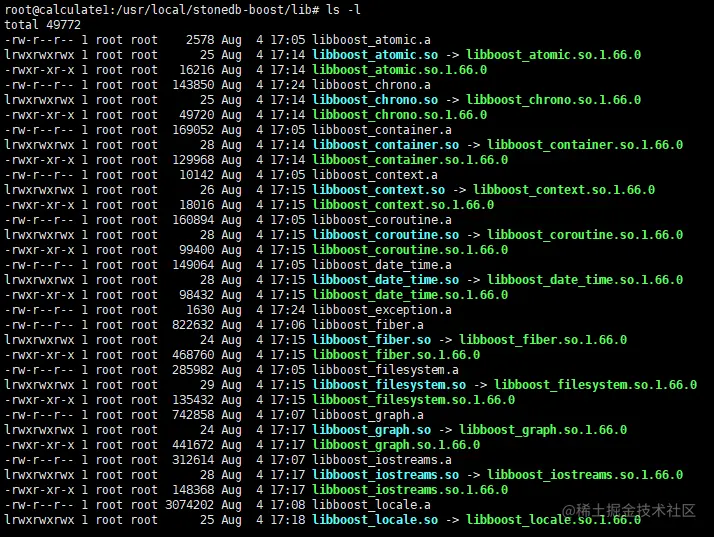This screenshot has height=537, width=714.
Task: Click the file size 3074202
Action: (x=189, y=506)
